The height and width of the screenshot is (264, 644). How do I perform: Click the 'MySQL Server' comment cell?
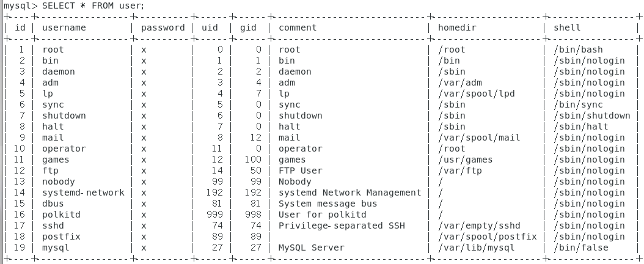point(311,248)
